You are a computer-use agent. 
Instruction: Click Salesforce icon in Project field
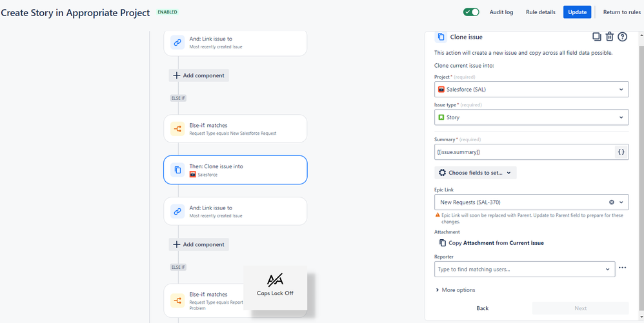pyautogui.click(x=441, y=90)
